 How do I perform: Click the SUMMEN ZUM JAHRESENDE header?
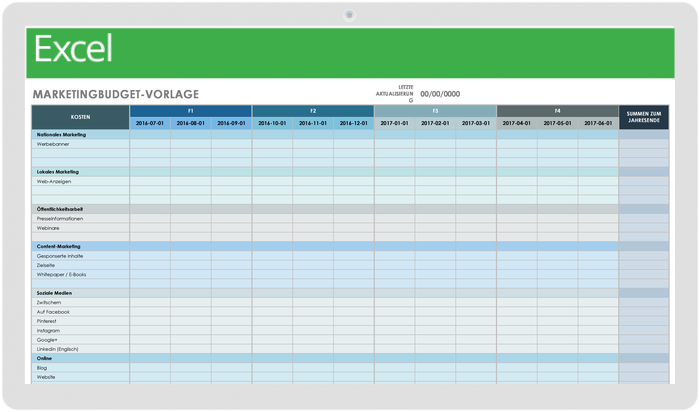644,117
